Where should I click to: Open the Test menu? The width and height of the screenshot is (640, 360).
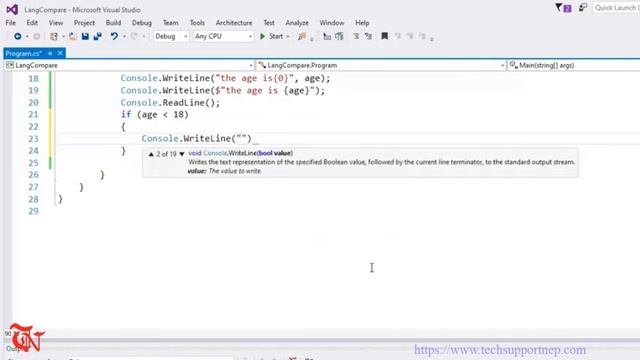[269, 23]
